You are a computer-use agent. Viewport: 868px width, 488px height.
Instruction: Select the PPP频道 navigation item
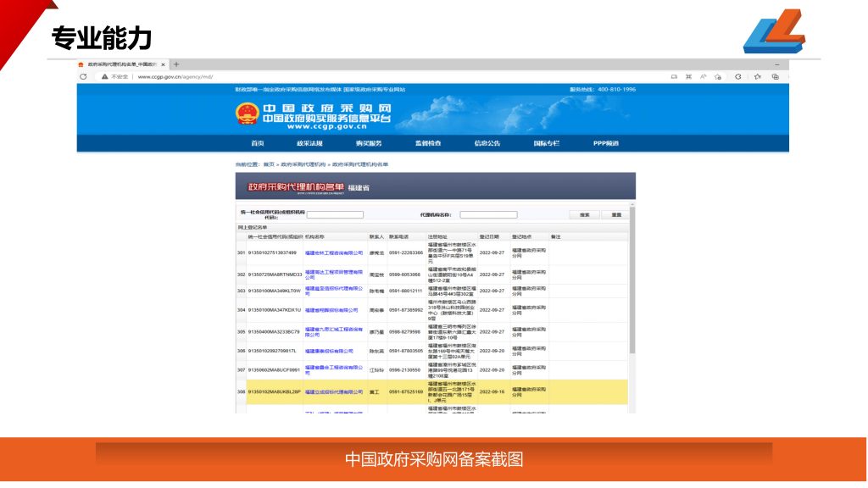pyautogui.click(x=605, y=143)
